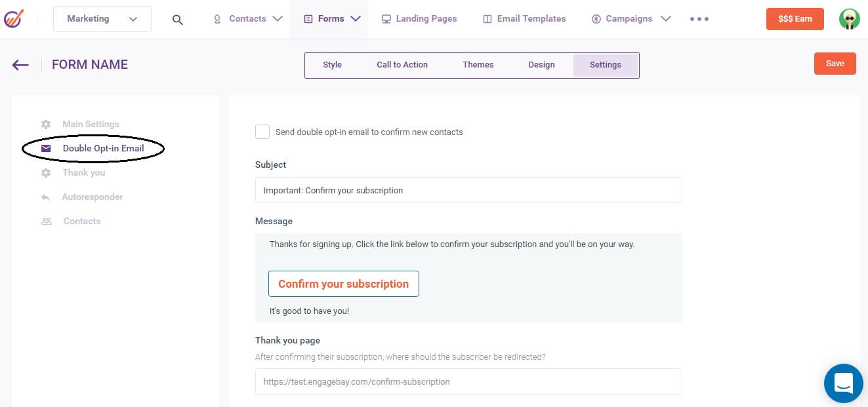Click the profile avatar in the top right
Image resolution: width=868 pixels, height=407 pixels.
tap(849, 18)
